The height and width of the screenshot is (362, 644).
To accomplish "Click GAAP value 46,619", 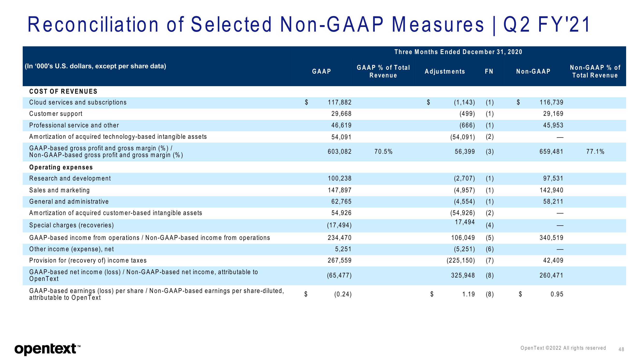I will tap(341, 125).
